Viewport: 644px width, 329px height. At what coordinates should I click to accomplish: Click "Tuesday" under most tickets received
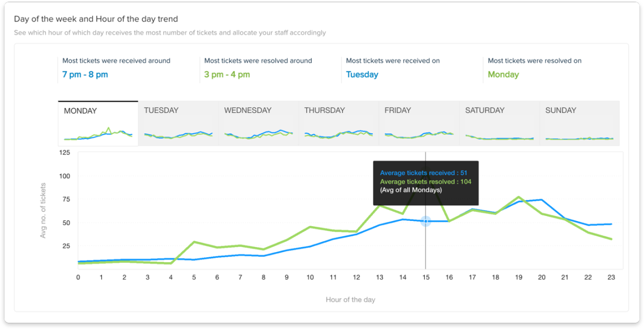tap(362, 74)
